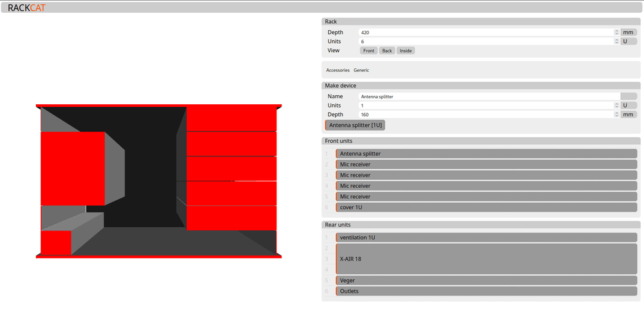This screenshot has width=644, height=334.
Task: Click the Rack panel header
Action: pyautogui.click(x=481, y=21)
